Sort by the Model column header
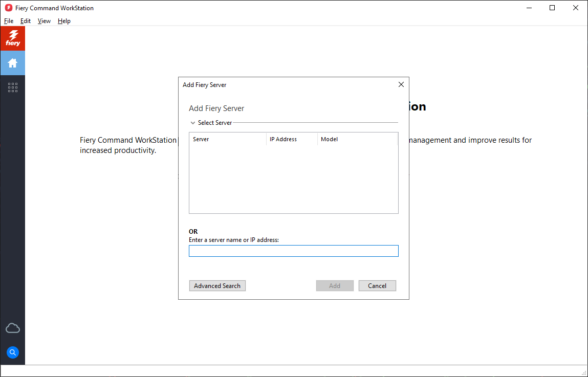The width and height of the screenshot is (588, 377). click(x=357, y=139)
